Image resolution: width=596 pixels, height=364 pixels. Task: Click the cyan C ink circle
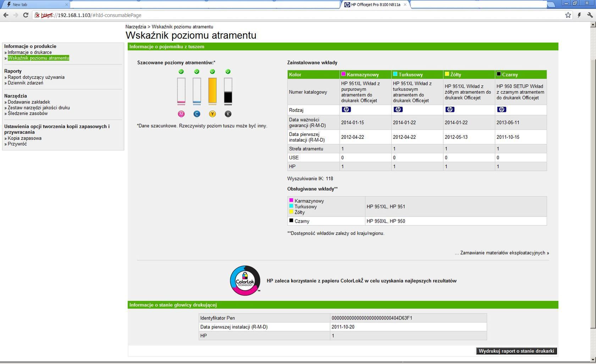[197, 114]
